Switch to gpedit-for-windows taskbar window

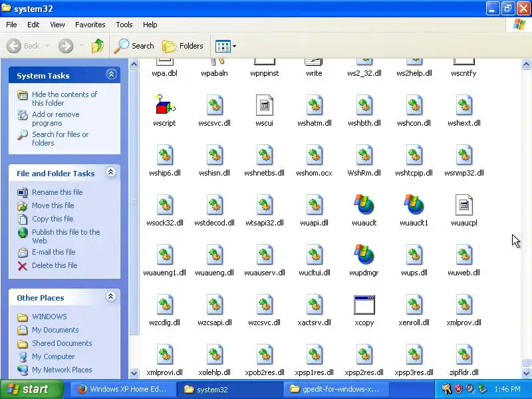pyautogui.click(x=336, y=389)
